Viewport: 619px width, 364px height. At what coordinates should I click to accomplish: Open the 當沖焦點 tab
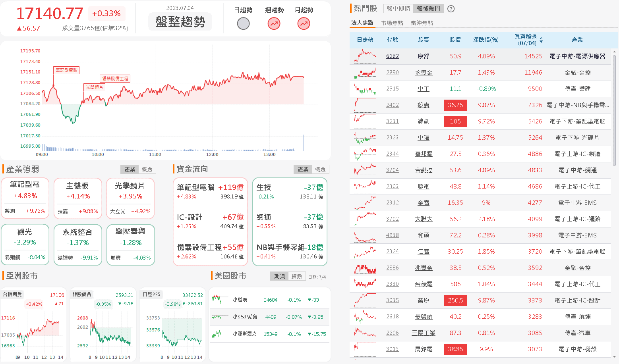[422, 23]
